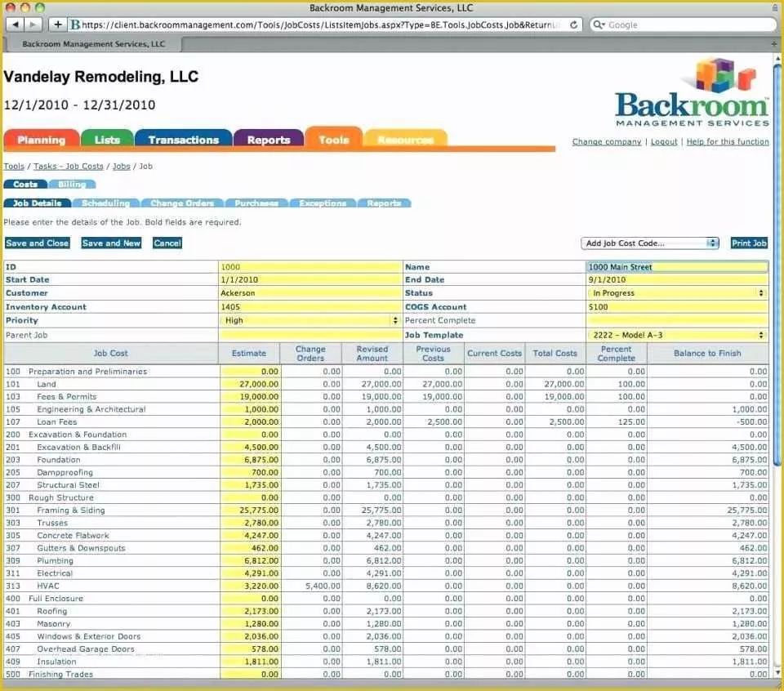Image resolution: width=784 pixels, height=691 pixels.
Task: Switch to Purchases tab
Action: 256,203
